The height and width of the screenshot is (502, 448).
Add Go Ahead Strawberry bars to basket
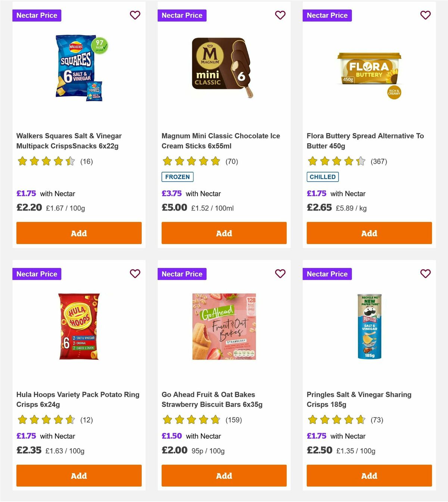coord(224,476)
